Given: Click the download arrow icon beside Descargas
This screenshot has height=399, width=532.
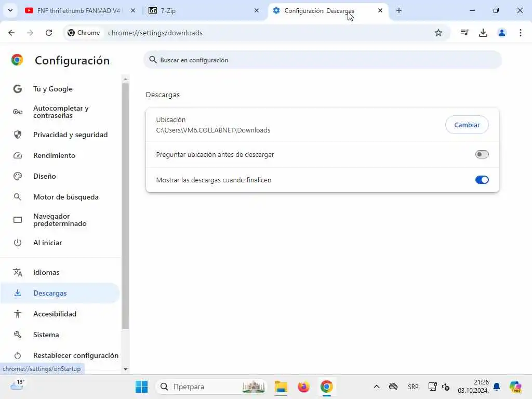Looking at the screenshot, I should click(x=18, y=293).
